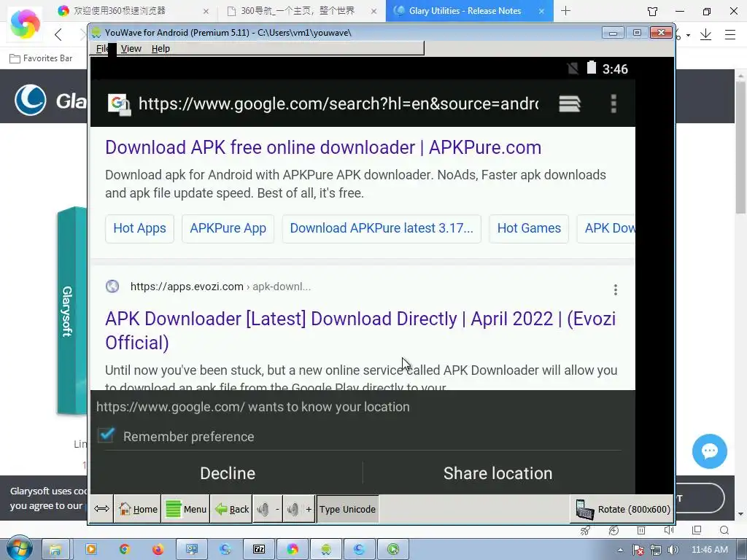The image size is (747, 560).
Task: Open the Favorites Bar folder
Action: coord(41,58)
